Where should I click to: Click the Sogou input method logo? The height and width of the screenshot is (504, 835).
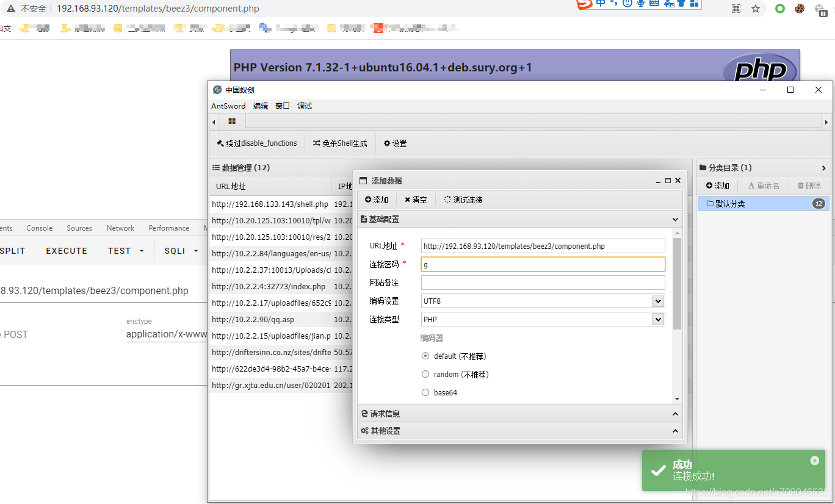[584, 4]
